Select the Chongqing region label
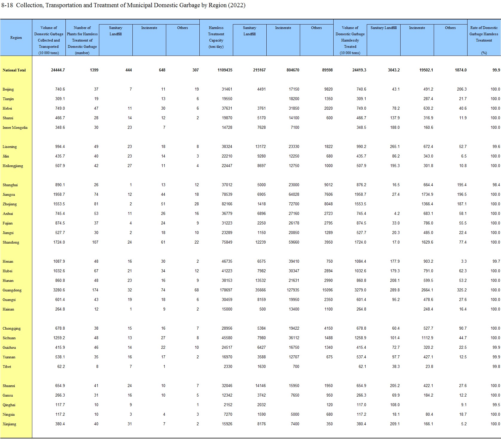 [12, 328]
